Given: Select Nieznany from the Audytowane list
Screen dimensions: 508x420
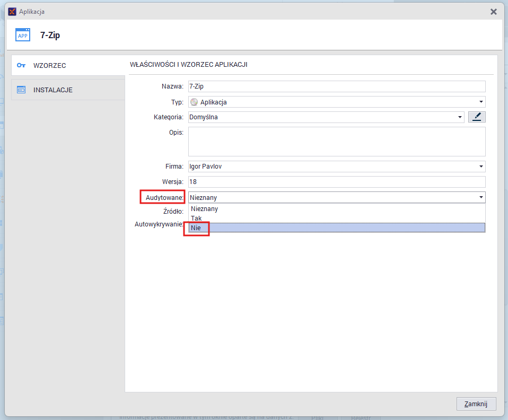Looking at the screenshot, I should (204, 209).
